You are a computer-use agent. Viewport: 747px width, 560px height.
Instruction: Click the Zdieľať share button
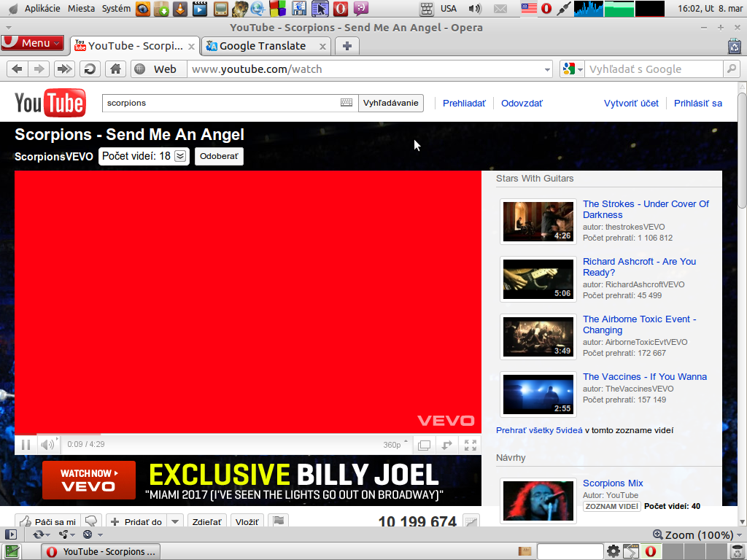[x=206, y=521]
